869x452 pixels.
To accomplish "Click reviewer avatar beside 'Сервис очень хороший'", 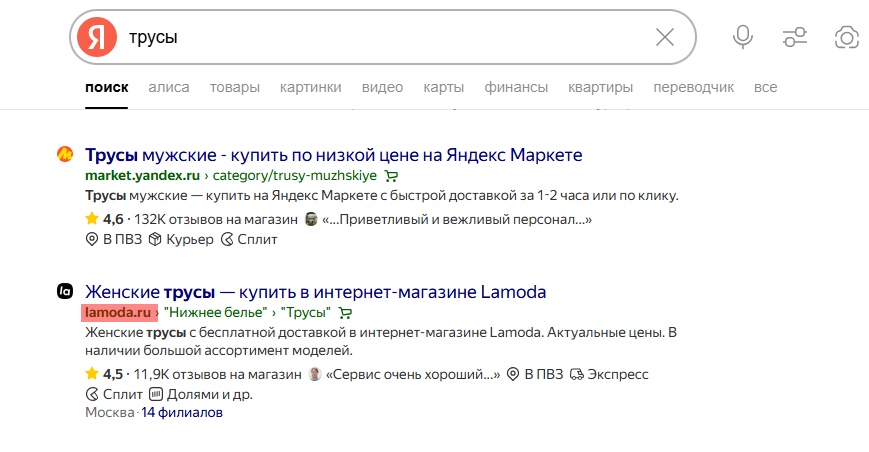I will coord(315,374).
